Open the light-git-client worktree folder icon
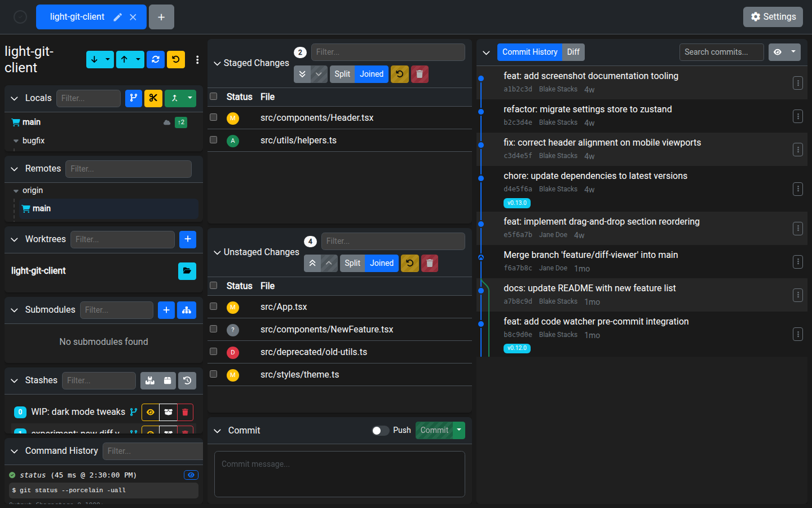Image resolution: width=812 pixels, height=508 pixels. point(187,271)
